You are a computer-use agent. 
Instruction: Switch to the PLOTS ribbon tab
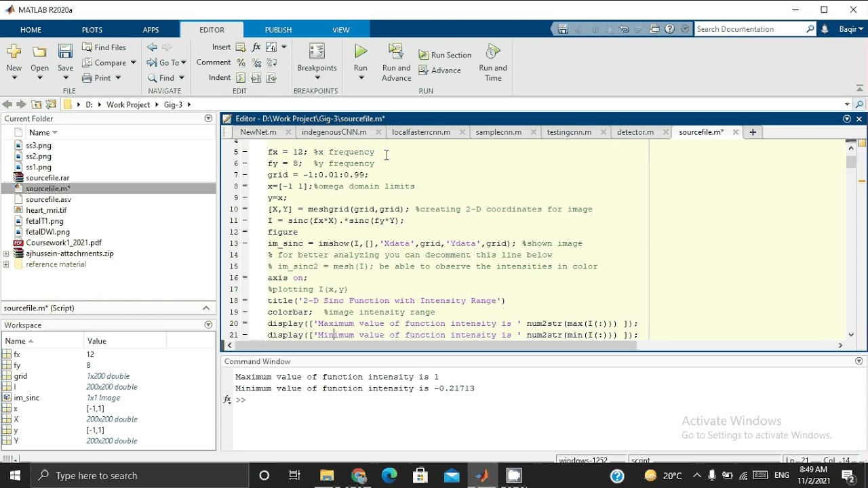click(92, 30)
